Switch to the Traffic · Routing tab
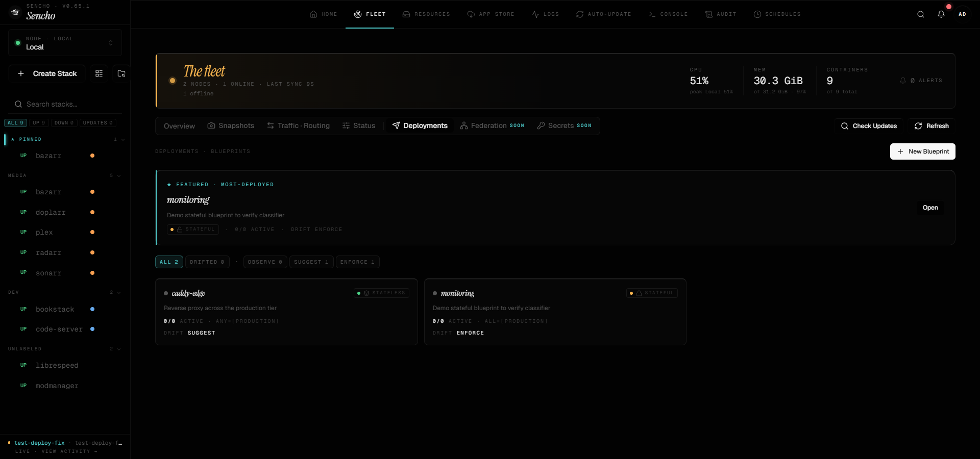The width and height of the screenshot is (980, 459). [298, 126]
